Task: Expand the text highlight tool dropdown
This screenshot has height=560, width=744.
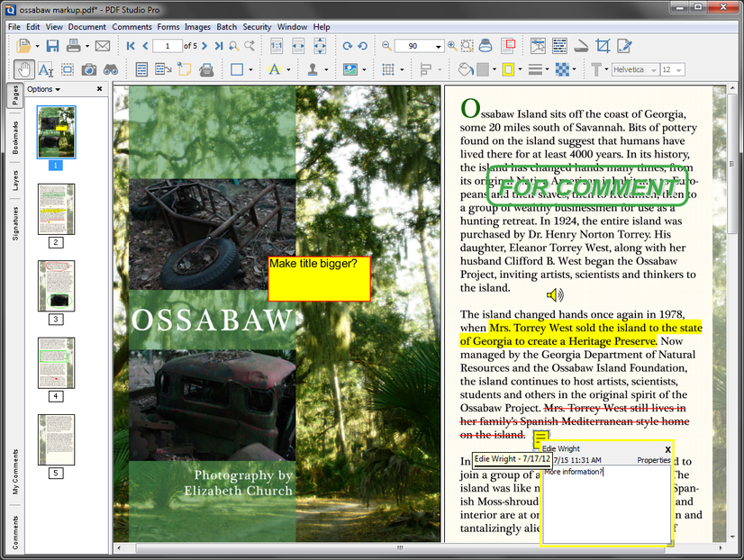Action: (288, 70)
